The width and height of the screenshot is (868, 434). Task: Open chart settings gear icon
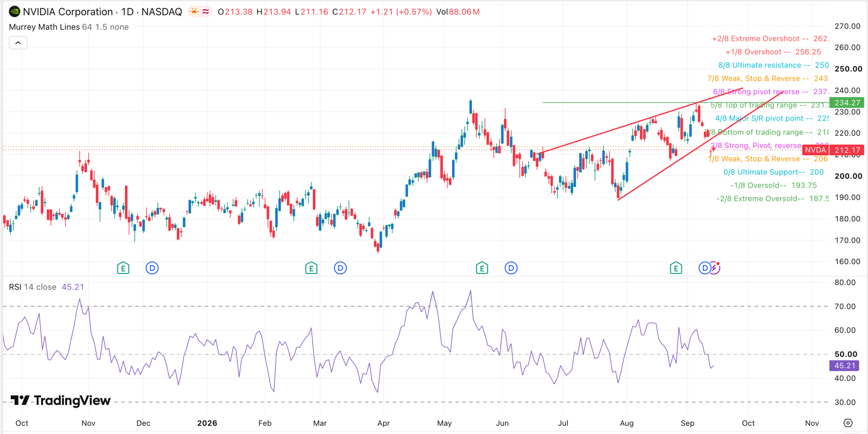tap(848, 423)
